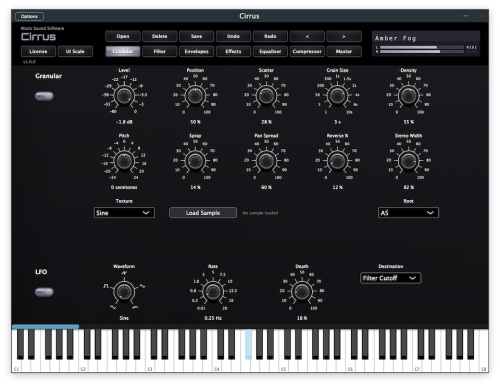This screenshot has height=386, width=500.
Task: Click the Save preset button
Action: pos(196,36)
